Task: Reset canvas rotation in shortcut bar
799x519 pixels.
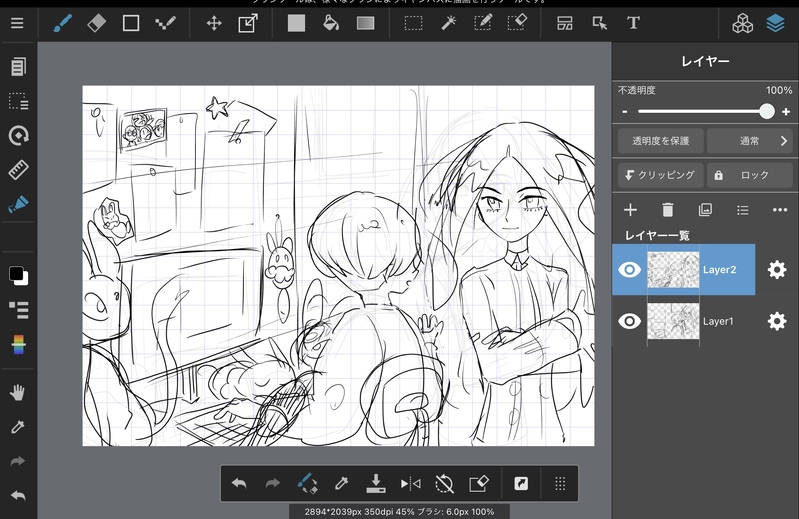Action: tap(444, 483)
